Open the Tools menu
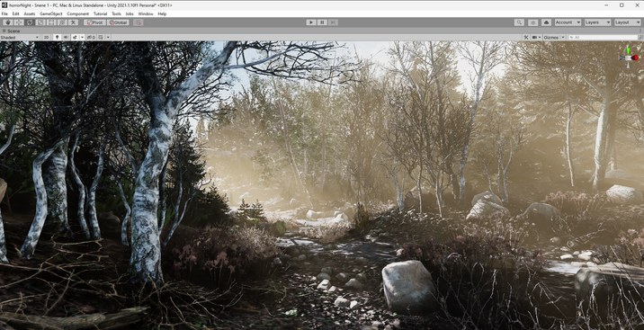Viewport: 644px width, 330px height. 116,14
